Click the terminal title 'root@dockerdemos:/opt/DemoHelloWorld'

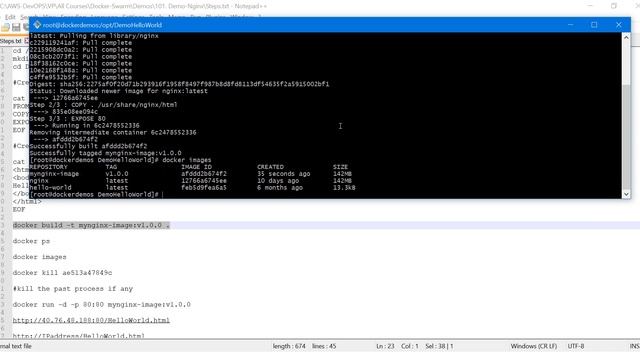coord(102,25)
